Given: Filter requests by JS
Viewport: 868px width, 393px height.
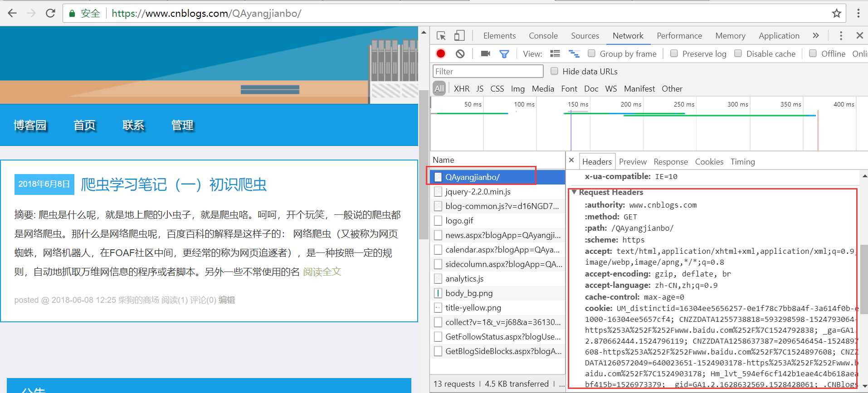Looking at the screenshot, I should point(480,89).
